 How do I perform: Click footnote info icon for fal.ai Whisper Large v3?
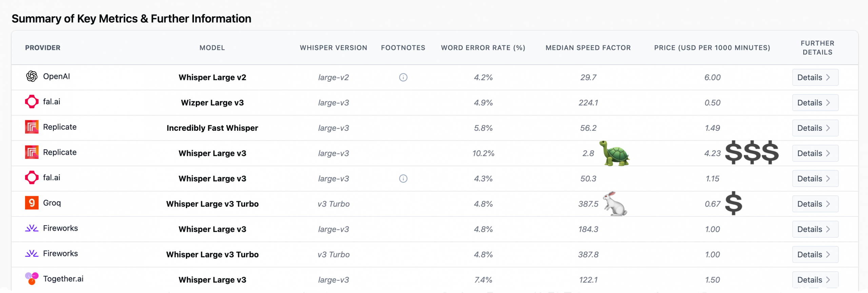[403, 179]
